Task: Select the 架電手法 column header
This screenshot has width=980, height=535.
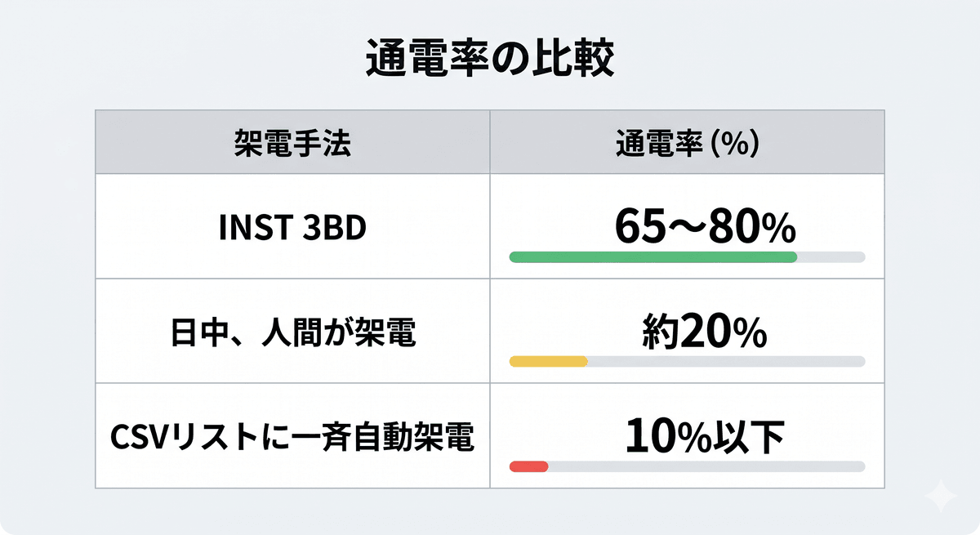Action: (x=292, y=140)
